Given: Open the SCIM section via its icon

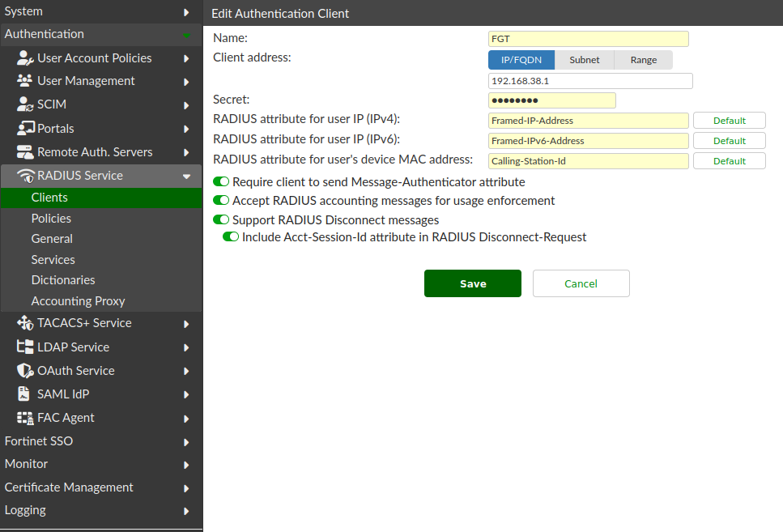Looking at the screenshot, I should pos(24,104).
